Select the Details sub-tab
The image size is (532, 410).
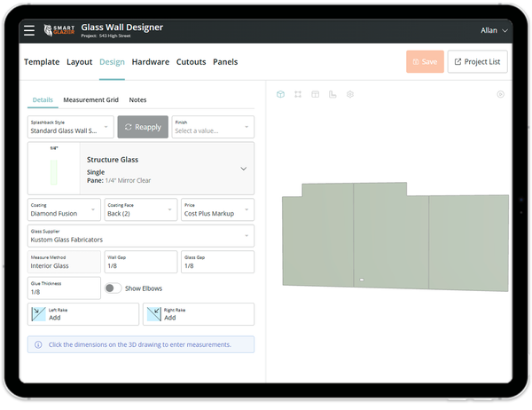coord(43,100)
